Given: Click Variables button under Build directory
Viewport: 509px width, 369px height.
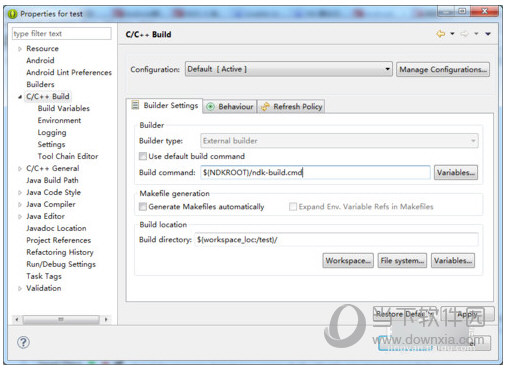Looking at the screenshot, I should 453,260.
